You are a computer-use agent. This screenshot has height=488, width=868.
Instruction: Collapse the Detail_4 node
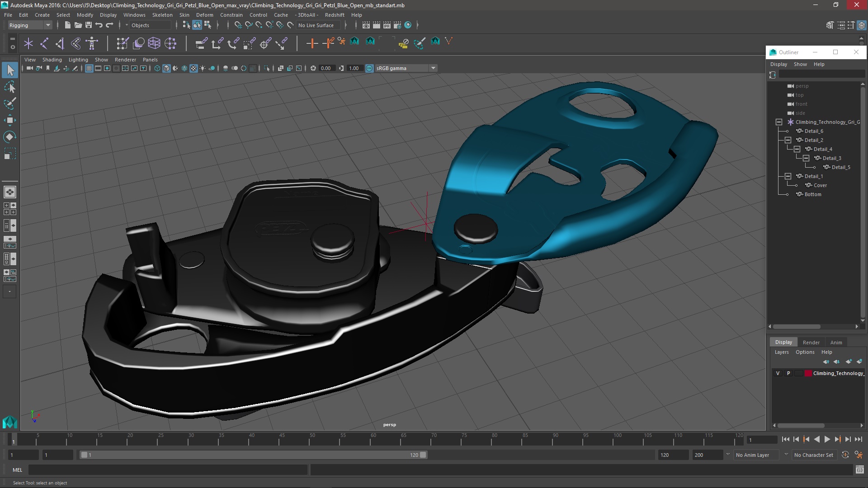797,149
